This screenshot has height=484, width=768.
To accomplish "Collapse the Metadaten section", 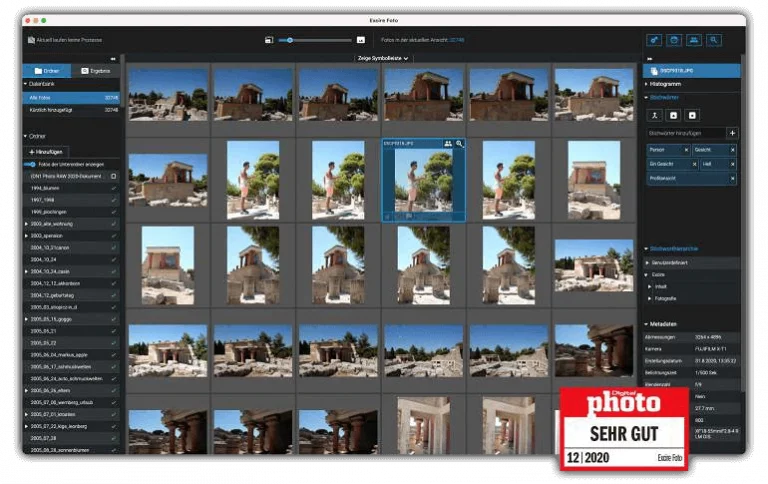I will (647, 325).
